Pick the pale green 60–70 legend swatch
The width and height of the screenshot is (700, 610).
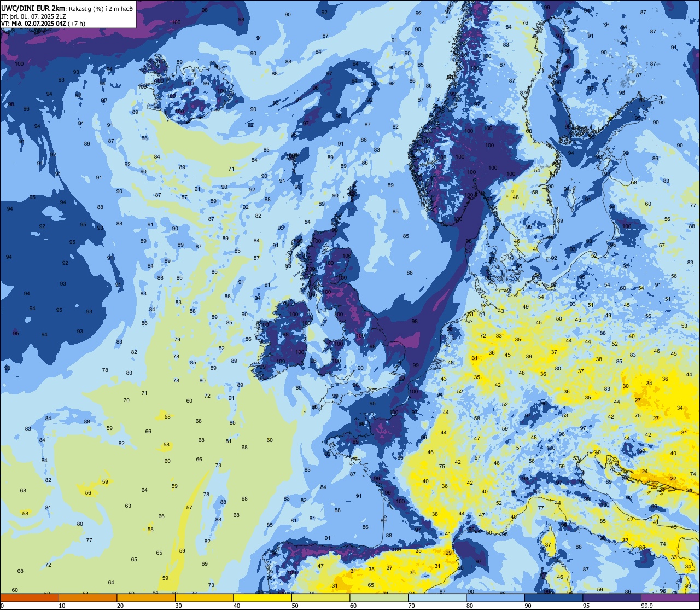[379, 597]
